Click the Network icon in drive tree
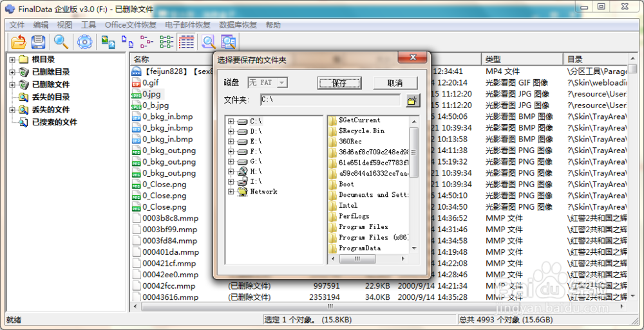Image resolution: width=644 pixels, height=330 pixels. [243, 191]
